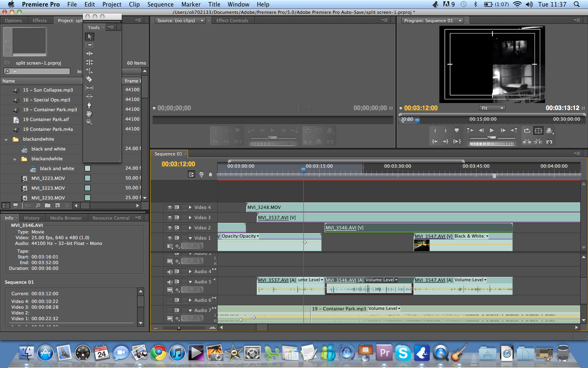
Task: Toggle Snap in the timeline
Action: (x=191, y=174)
